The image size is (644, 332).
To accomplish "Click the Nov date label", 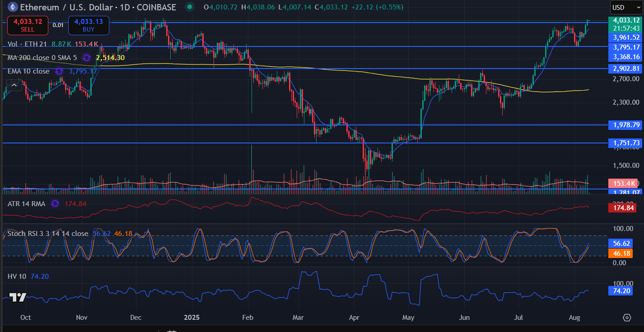I will 81,318.
